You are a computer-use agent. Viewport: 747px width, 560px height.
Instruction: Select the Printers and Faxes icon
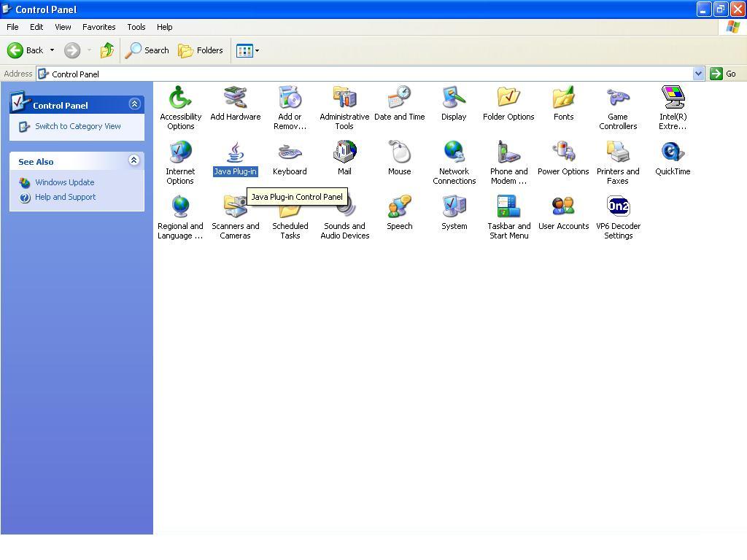618,153
